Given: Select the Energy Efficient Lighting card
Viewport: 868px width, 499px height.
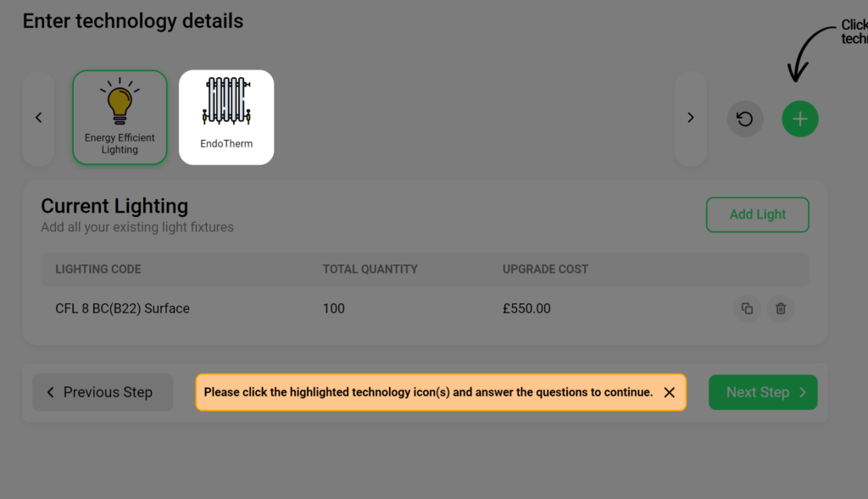Looking at the screenshot, I should [x=120, y=117].
